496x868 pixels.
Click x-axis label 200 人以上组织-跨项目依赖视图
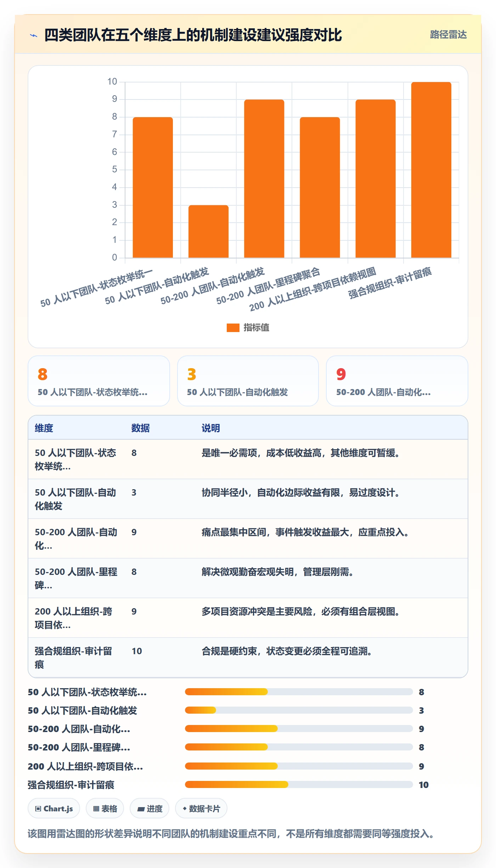pyautogui.click(x=313, y=289)
